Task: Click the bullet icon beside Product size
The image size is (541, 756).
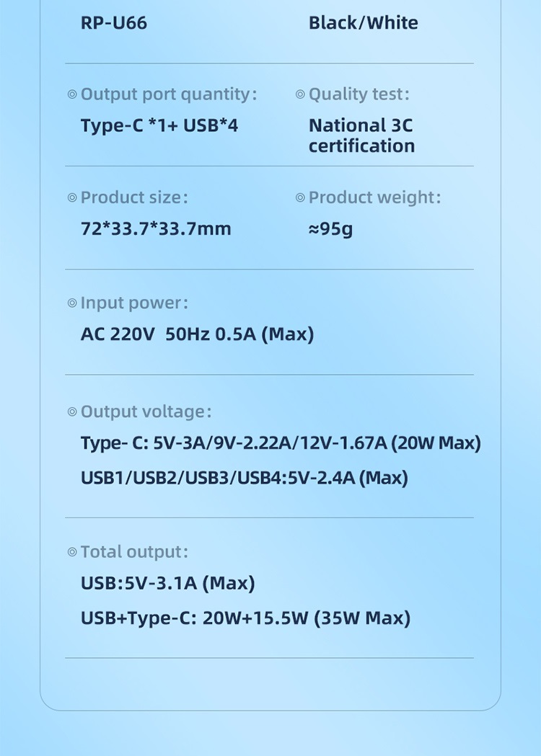Action: (x=72, y=197)
